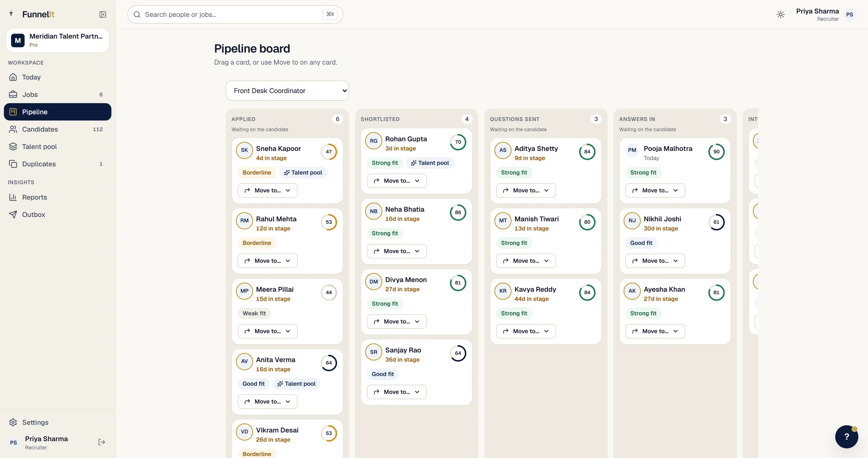Collapse the sidebar panel icon
Screen dimensions: 868x458
click(x=103, y=15)
